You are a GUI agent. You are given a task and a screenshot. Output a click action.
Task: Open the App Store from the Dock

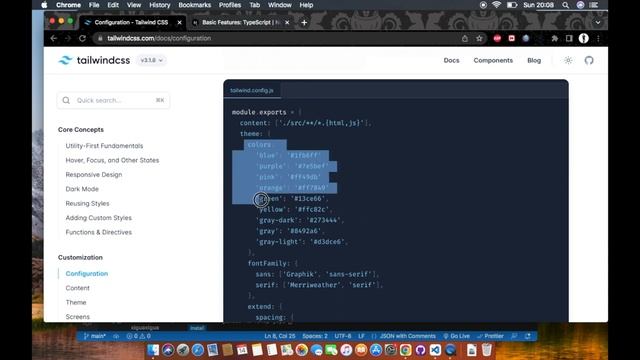(x=376, y=350)
